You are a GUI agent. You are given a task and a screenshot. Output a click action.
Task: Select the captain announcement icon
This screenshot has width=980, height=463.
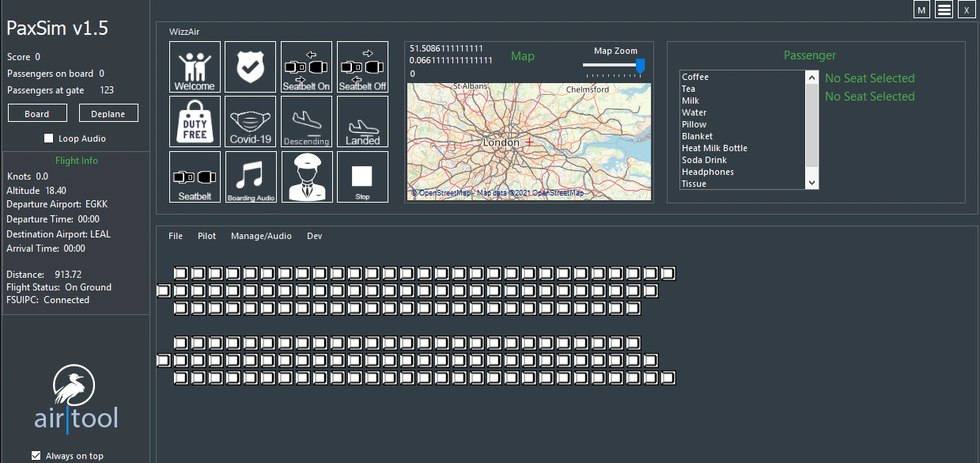[306, 176]
